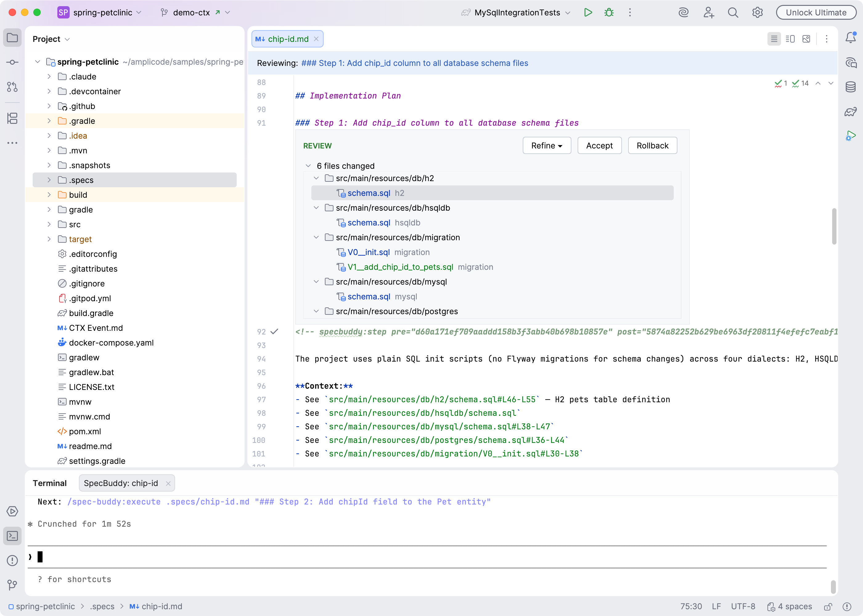Switch to preview-only view mode
Viewport: 863px width, 616px height.
pos(807,39)
